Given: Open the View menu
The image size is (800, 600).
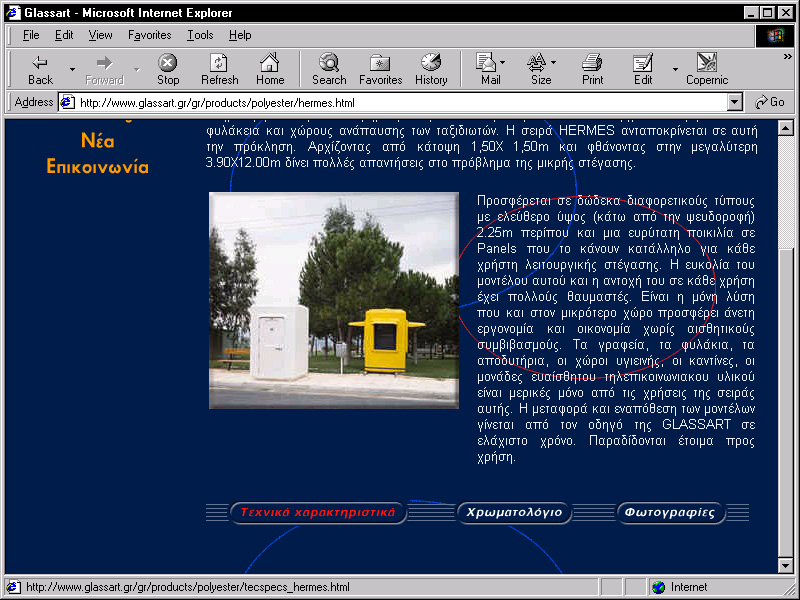Looking at the screenshot, I should pyautogui.click(x=100, y=35).
